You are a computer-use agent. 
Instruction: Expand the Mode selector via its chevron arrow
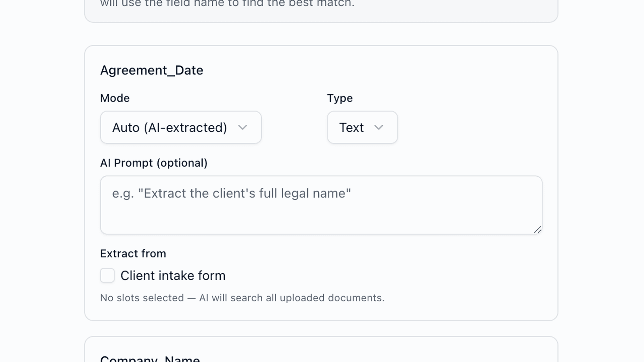[x=243, y=127]
